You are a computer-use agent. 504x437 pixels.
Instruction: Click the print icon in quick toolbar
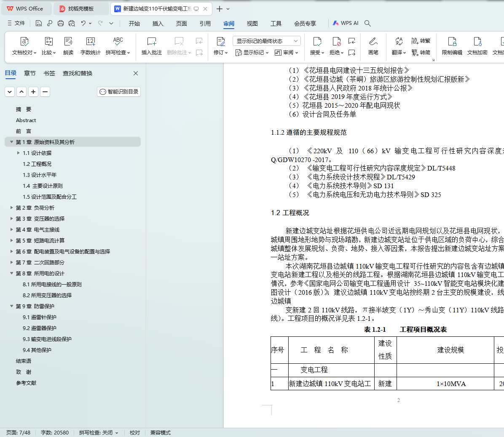60,23
